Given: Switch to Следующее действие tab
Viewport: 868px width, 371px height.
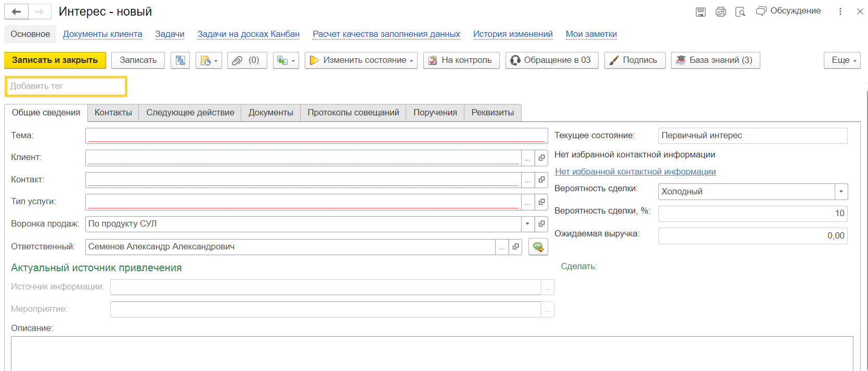Looking at the screenshot, I should click(190, 113).
